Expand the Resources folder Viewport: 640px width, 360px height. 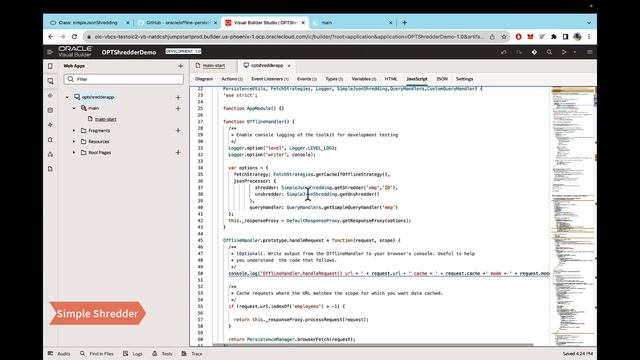pyautogui.click(x=74, y=142)
